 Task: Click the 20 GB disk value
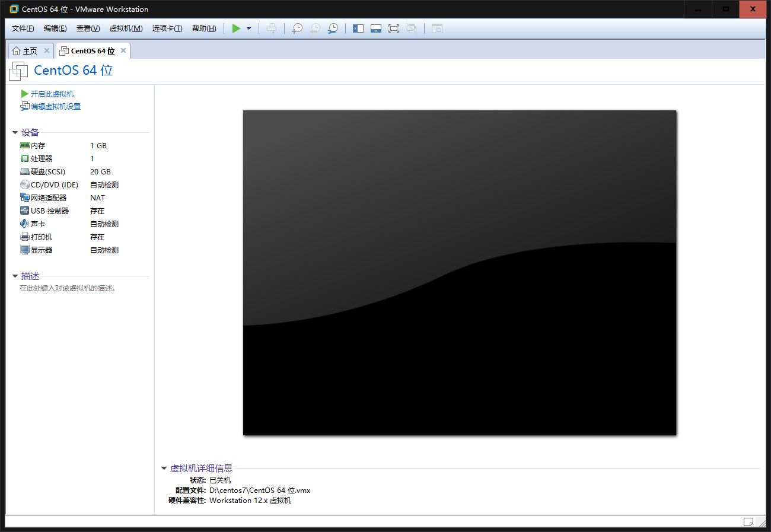100,171
